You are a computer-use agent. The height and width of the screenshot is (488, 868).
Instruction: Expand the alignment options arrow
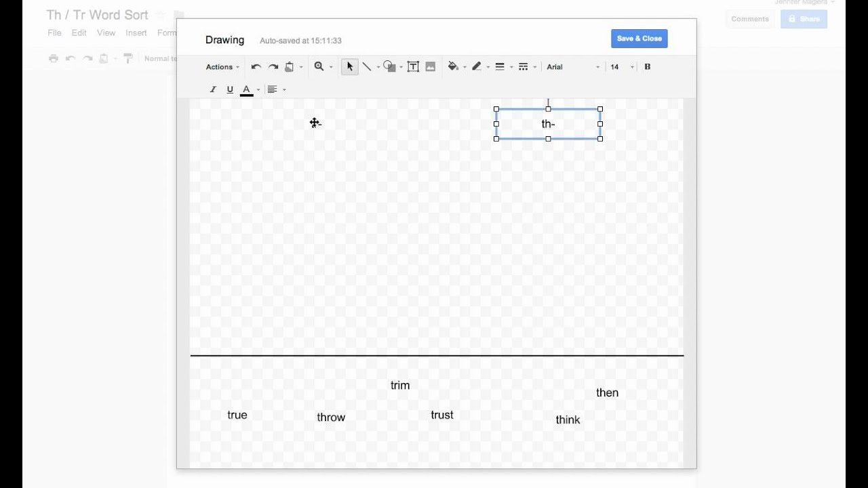(284, 89)
